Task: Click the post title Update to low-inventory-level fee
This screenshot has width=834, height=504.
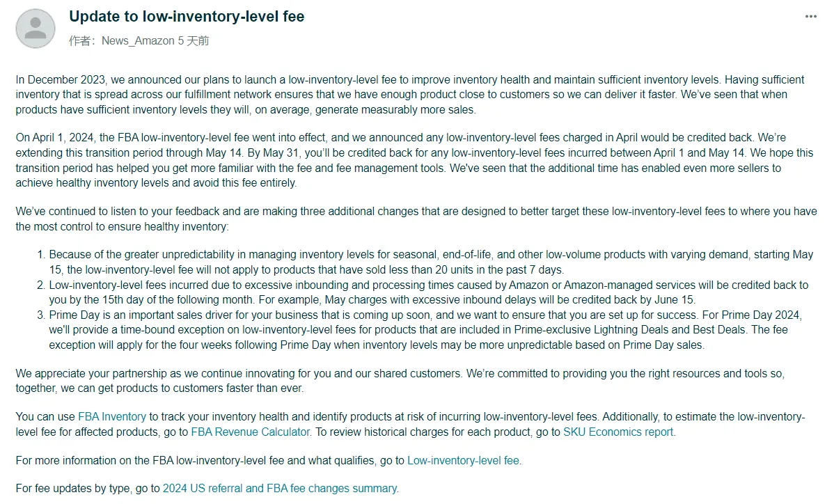Action: point(187,17)
